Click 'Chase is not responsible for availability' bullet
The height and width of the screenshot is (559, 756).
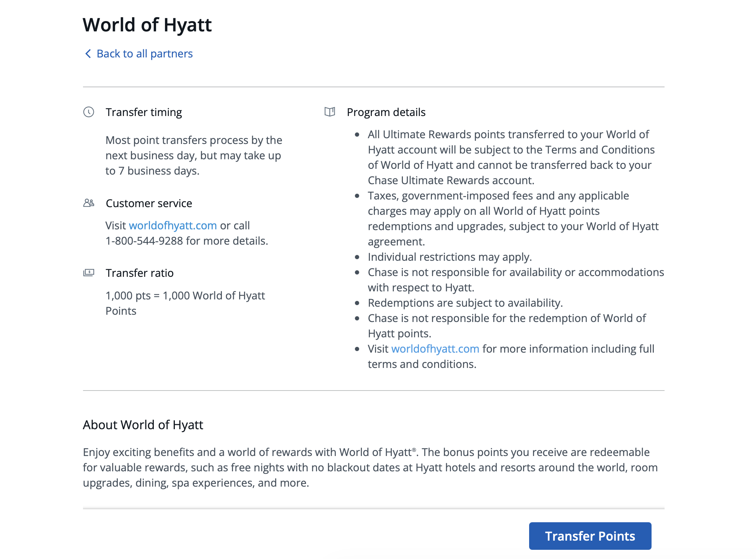(x=516, y=280)
